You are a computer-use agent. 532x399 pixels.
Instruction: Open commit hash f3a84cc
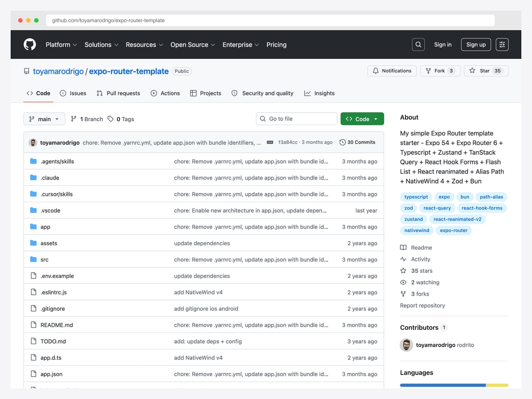point(288,142)
